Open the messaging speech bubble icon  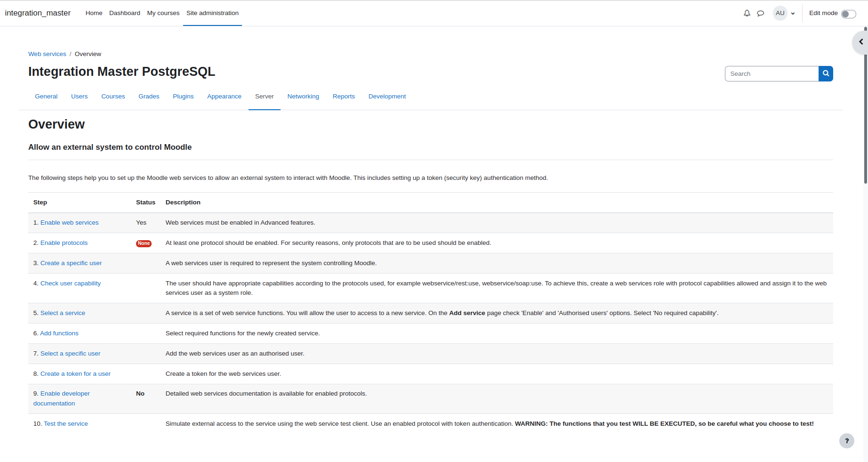tap(760, 13)
